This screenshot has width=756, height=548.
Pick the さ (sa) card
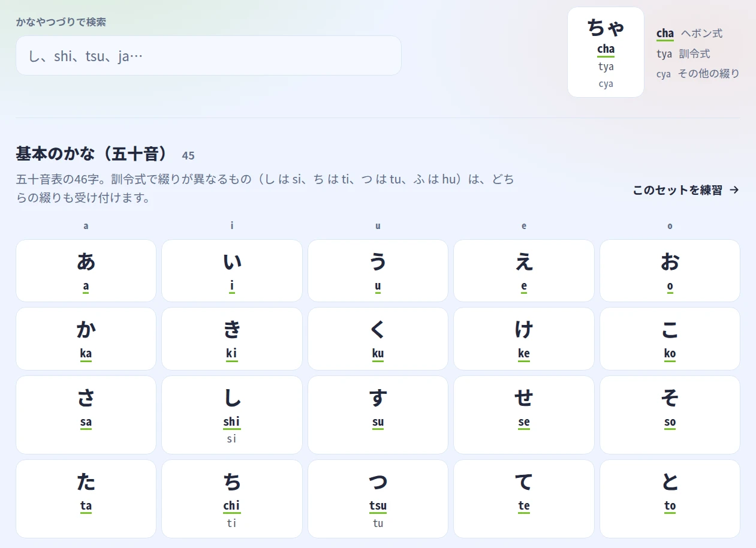tap(86, 415)
